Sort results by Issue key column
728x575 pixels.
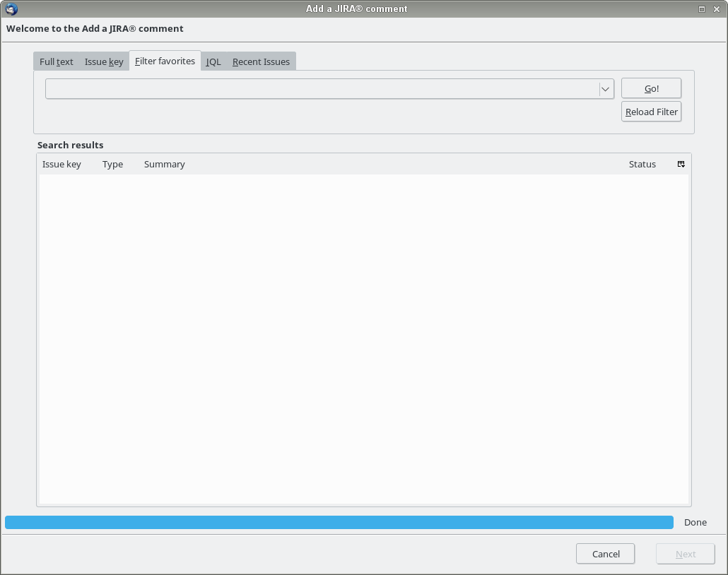pyautogui.click(x=61, y=165)
